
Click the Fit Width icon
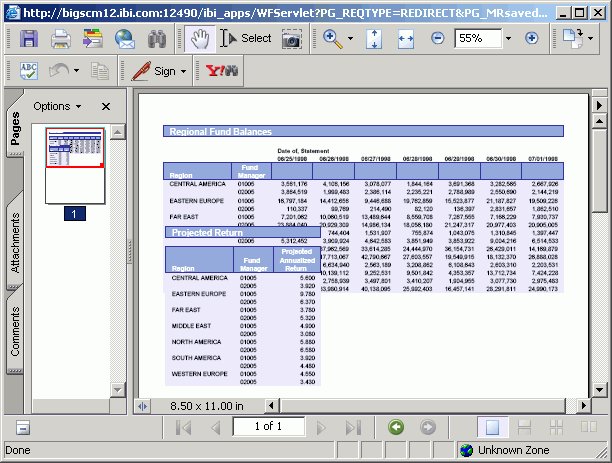(406, 38)
